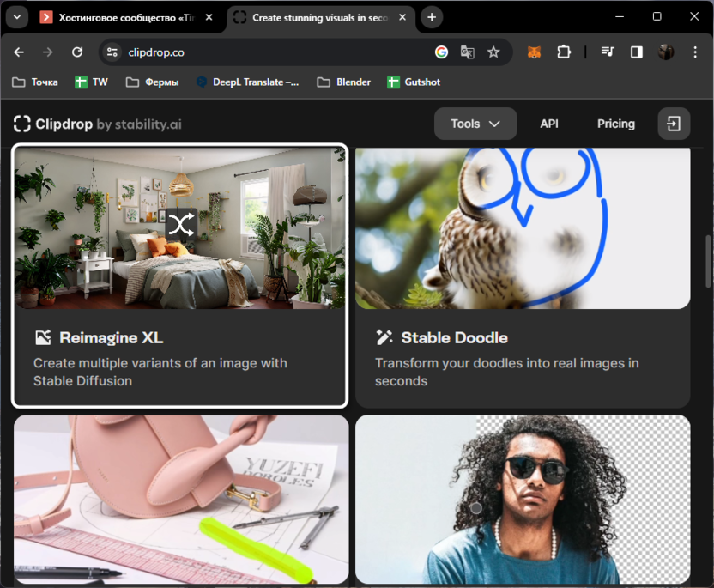Toggle the browser side panel

pos(637,52)
